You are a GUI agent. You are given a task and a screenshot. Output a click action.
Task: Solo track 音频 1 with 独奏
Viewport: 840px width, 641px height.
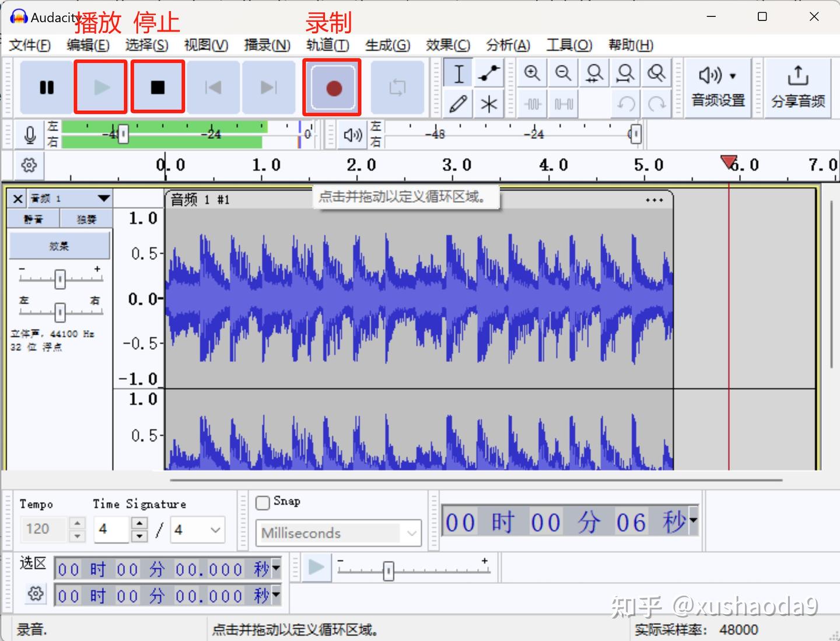86,218
